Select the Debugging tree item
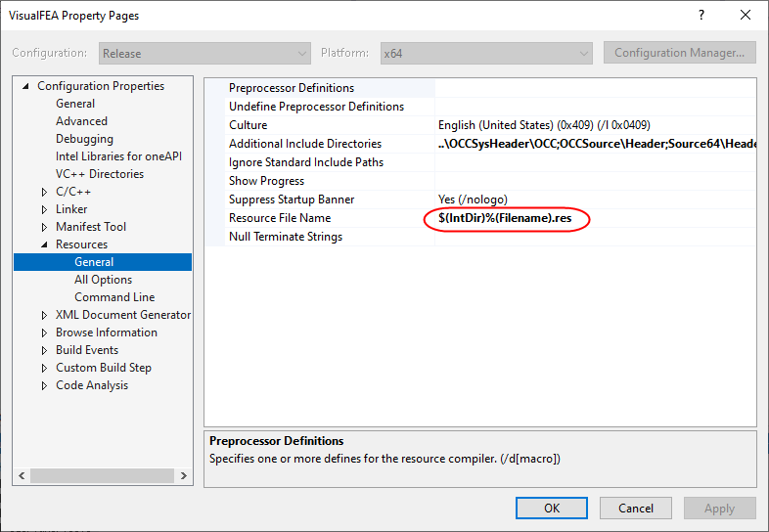Image resolution: width=769 pixels, height=532 pixels. pos(84,139)
